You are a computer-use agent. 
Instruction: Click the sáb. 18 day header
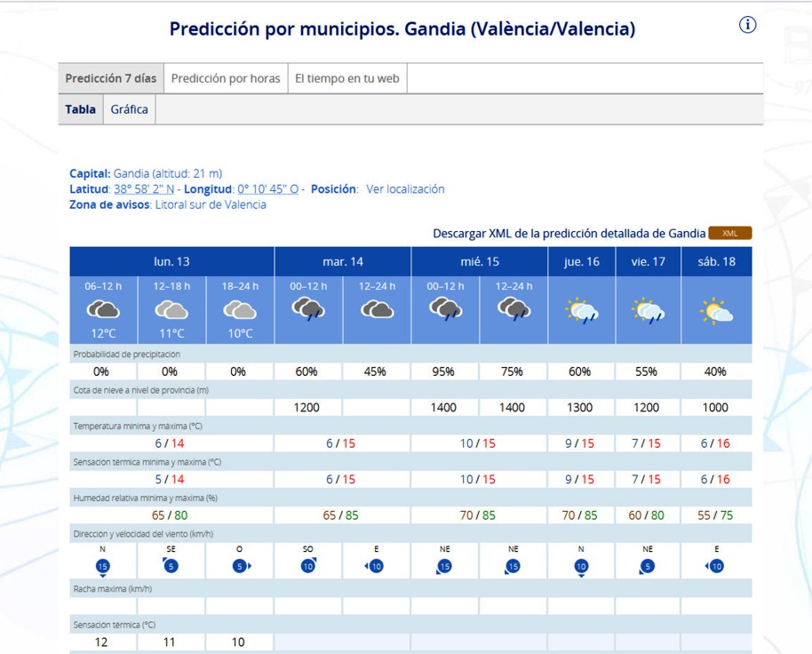(717, 261)
